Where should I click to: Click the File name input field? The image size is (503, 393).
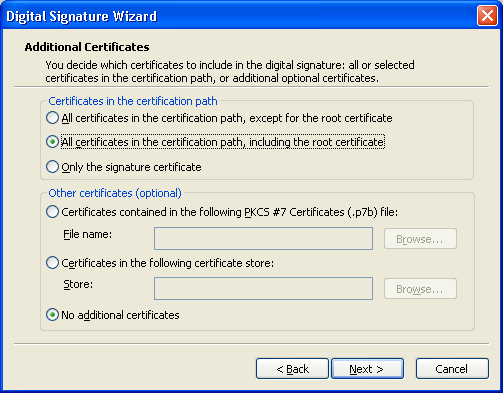pos(263,238)
